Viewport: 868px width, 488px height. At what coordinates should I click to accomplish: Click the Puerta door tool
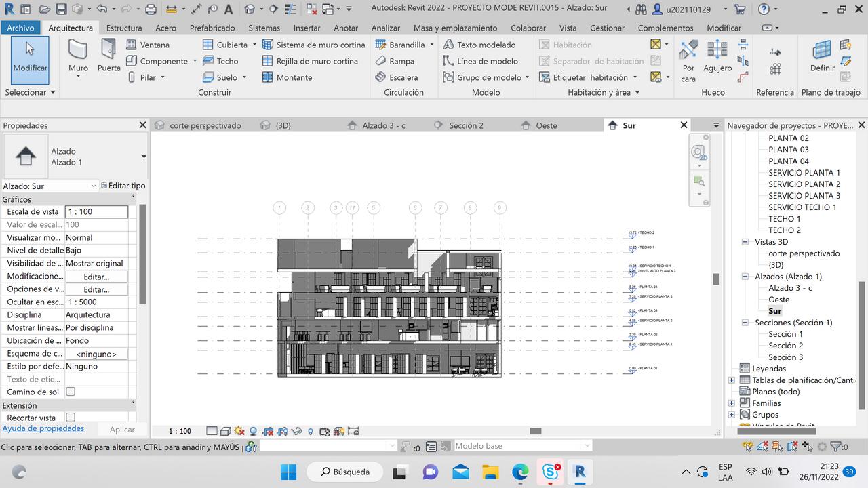pyautogui.click(x=108, y=55)
